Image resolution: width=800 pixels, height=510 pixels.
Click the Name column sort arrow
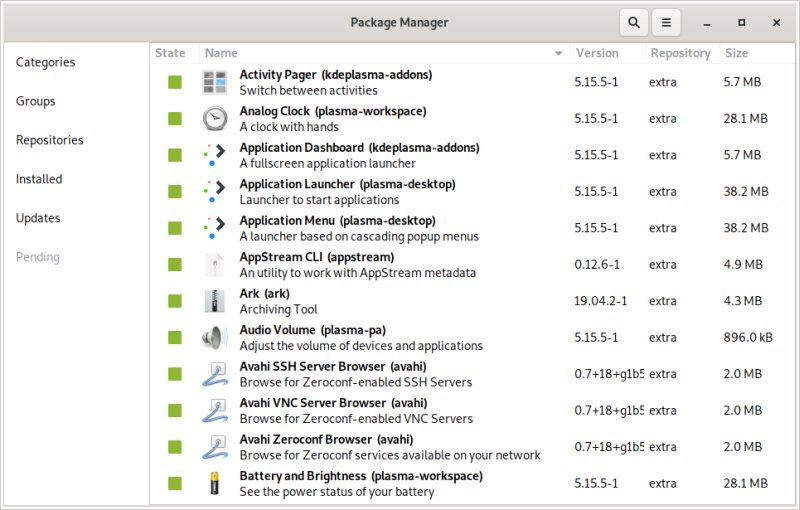558,53
